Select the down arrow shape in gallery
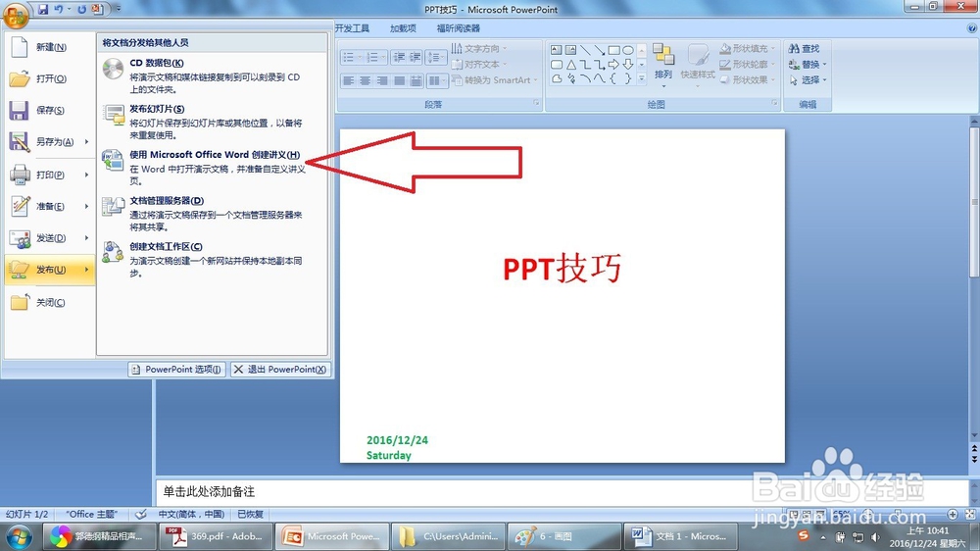 [x=628, y=65]
